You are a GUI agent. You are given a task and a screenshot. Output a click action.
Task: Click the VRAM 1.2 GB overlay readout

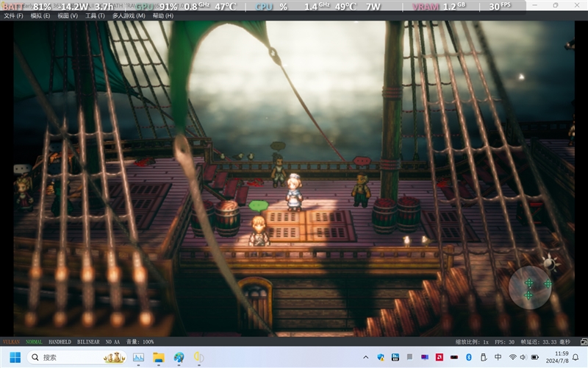(x=439, y=7)
